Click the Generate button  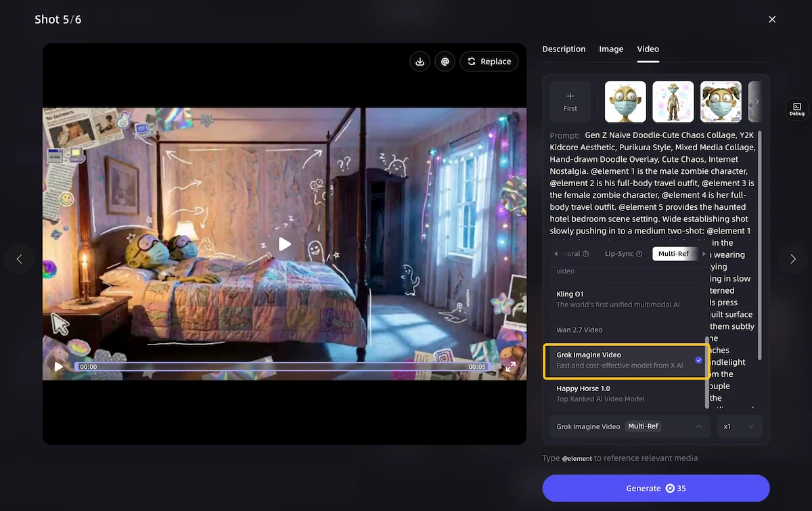pos(656,488)
